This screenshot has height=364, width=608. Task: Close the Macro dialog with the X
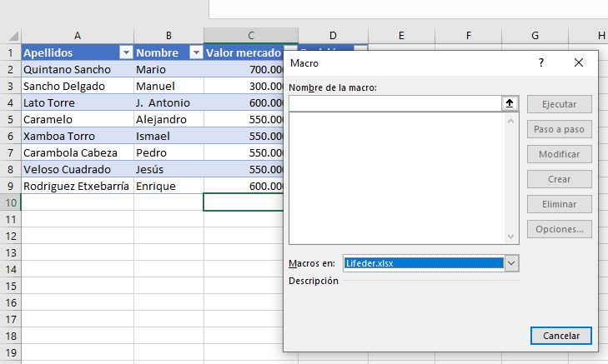pyautogui.click(x=579, y=62)
